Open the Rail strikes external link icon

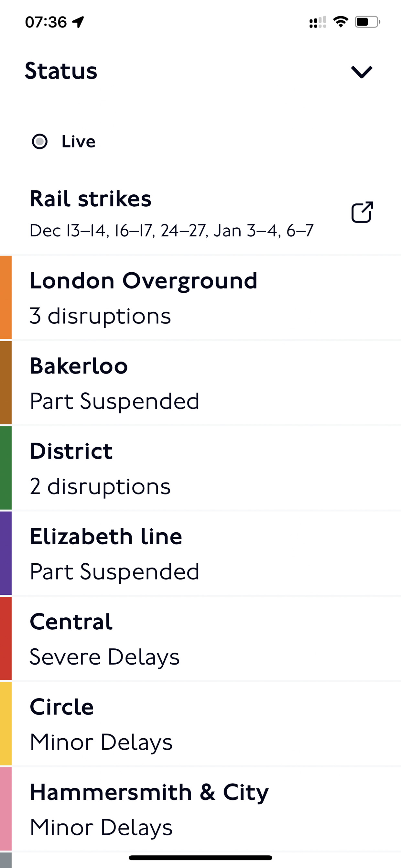pyautogui.click(x=362, y=212)
